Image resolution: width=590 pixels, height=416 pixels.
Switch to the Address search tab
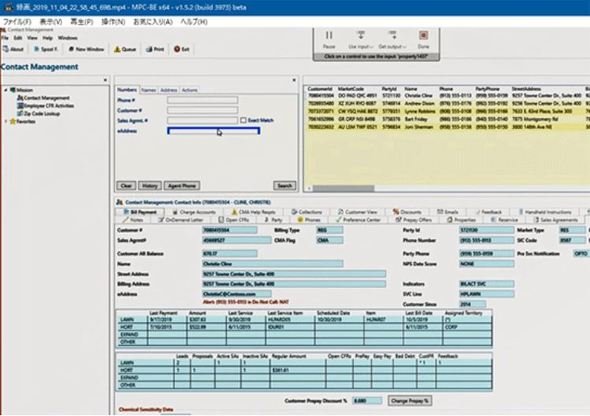pyautogui.click(x=169, y=90)
